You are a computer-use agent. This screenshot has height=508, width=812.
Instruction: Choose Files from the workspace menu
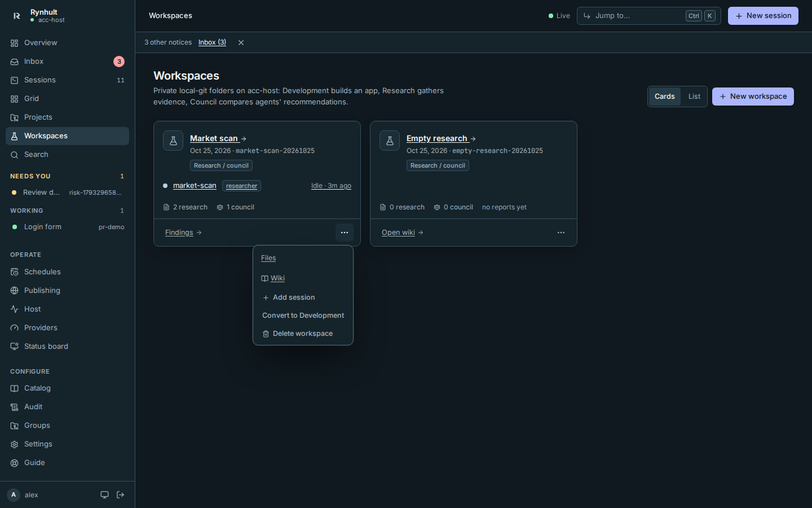[268, 258]
